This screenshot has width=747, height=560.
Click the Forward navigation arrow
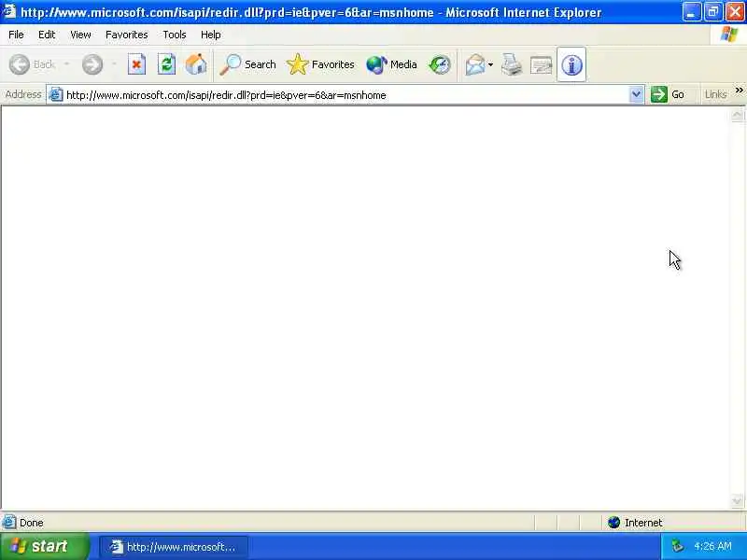(92, 64)
